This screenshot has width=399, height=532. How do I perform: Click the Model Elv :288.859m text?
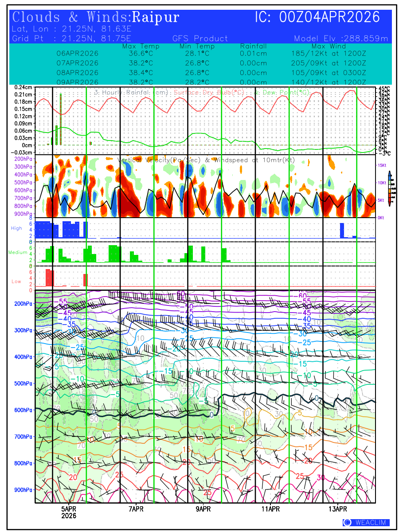point(340,39)
